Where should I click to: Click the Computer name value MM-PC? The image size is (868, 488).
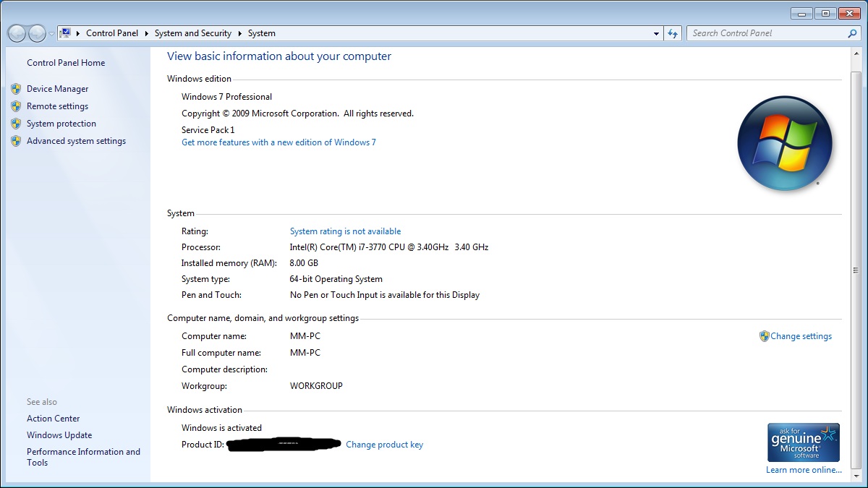tap(305, 336)
